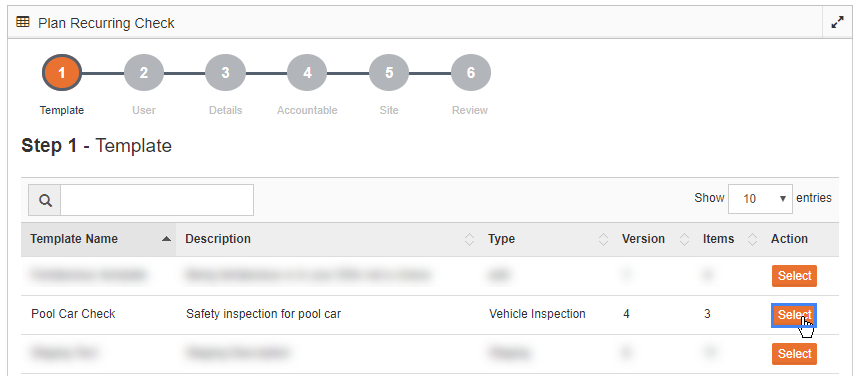Viewport: 859px width, 376px height.
Task: Click the sort arrows in Version column
Action: [684, 240]
